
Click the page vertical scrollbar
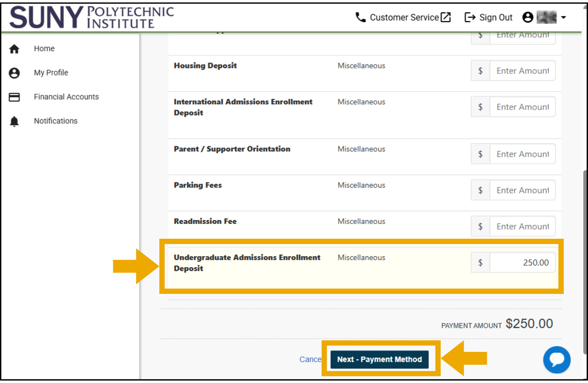point(585,262)
